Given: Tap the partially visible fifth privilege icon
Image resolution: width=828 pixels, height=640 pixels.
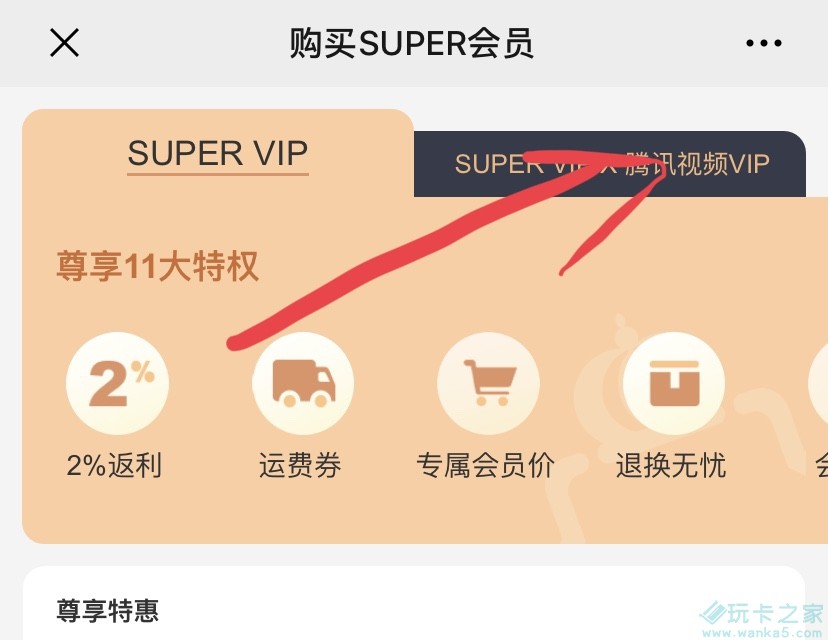Looking at the screenshot, I should [818, 383].
